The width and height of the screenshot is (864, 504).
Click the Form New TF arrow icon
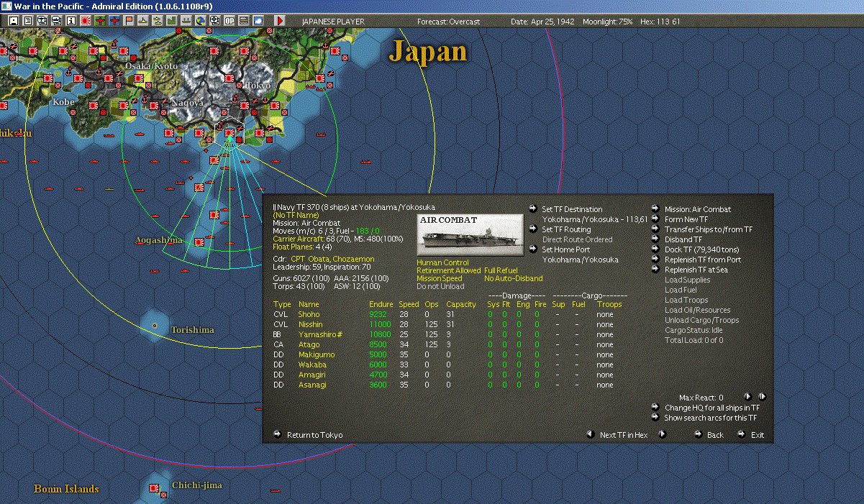655,219
